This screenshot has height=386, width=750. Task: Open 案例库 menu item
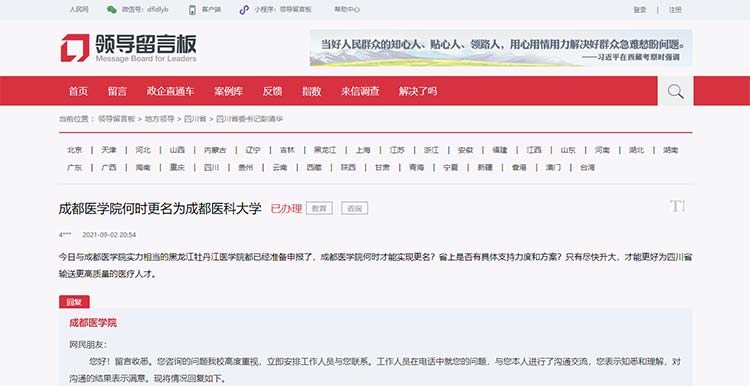pyautogui.click(x=229, y=91)
